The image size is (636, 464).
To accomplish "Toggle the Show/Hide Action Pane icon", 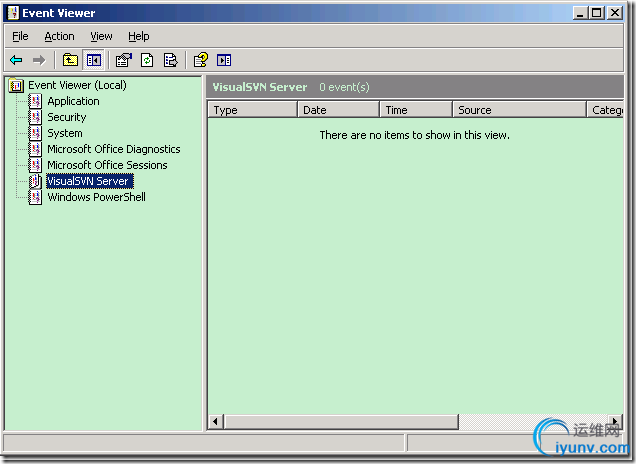I will 224,60.
